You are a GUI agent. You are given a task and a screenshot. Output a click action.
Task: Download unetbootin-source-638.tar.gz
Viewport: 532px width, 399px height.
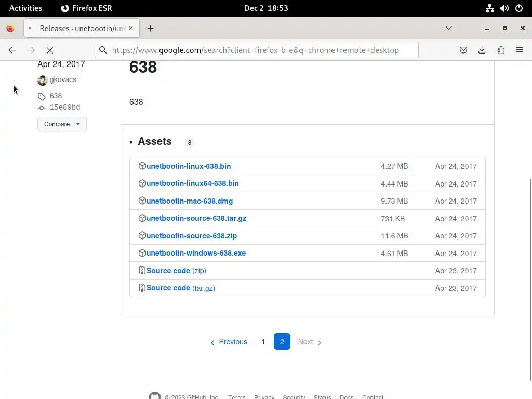coord(196,219)
